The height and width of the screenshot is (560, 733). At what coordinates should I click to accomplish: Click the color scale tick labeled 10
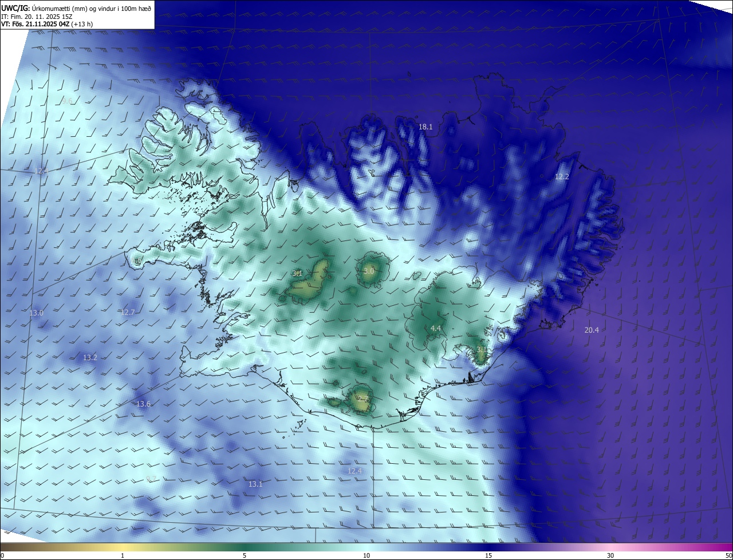366,555
